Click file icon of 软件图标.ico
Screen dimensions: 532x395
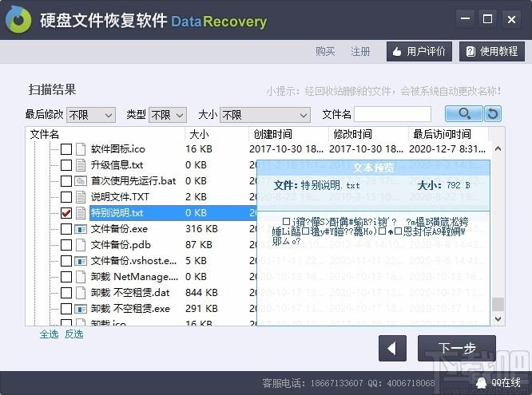pos(81,149)
